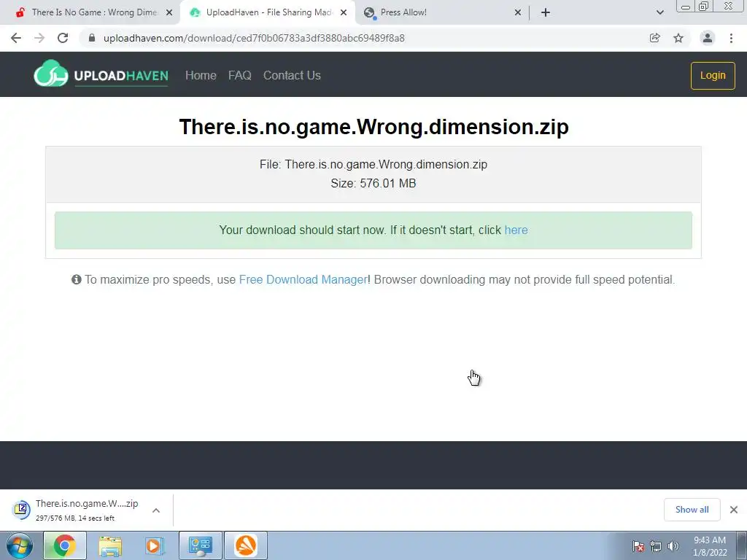Click the zip file icon in the download bar

tap(21, 510)
